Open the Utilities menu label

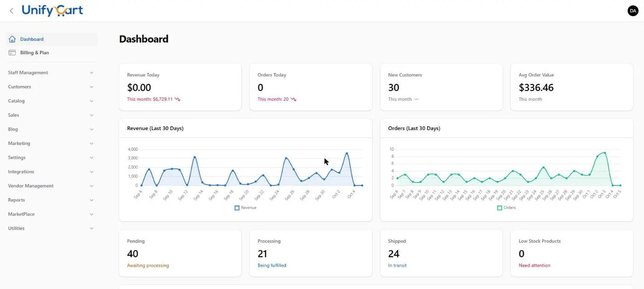click(16, 228)
